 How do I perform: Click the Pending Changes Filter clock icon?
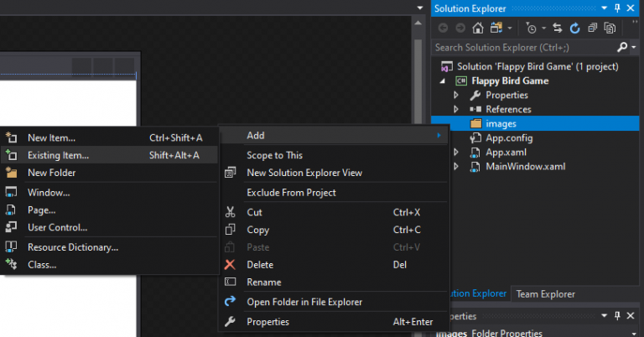coord(531,28)
